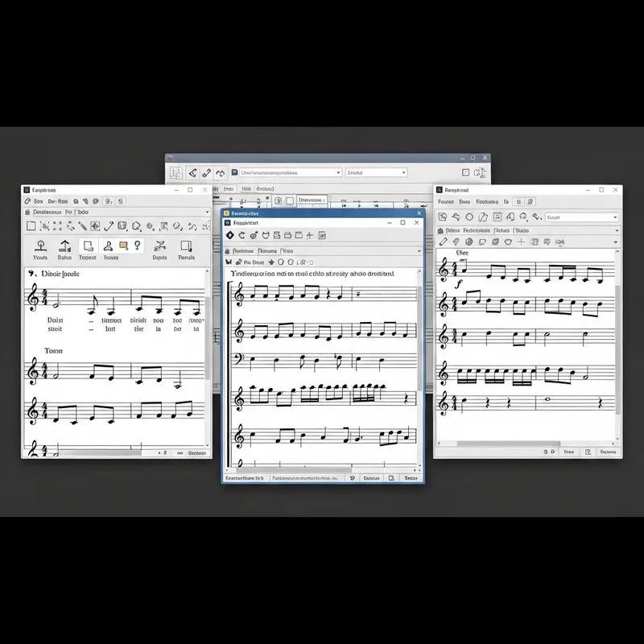
Task: Select the diamond notehead tool
Action: tap(229, 236)
